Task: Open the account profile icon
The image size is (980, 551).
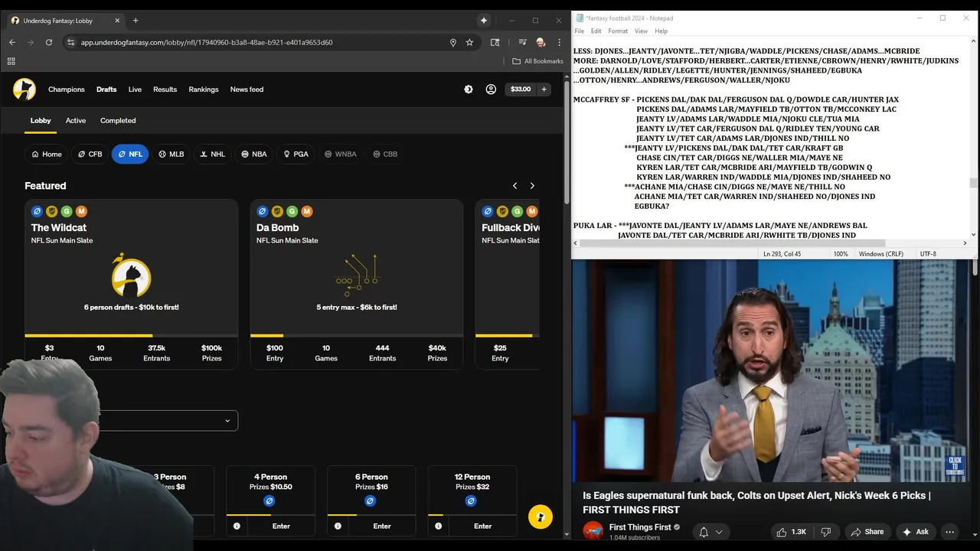Action: pyautogui.click(x=491, y=90)
